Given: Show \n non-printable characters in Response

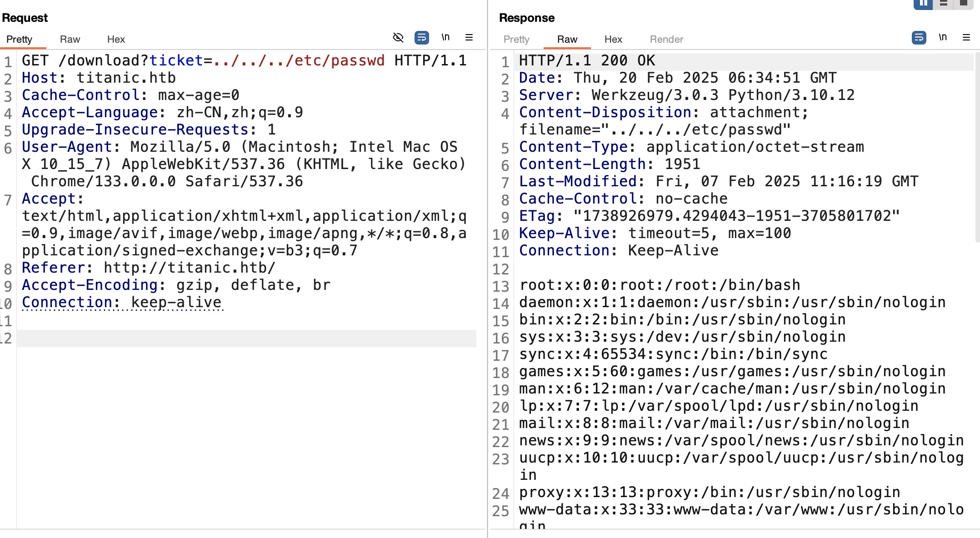Looking at the screenshot, I should [943, 37].
